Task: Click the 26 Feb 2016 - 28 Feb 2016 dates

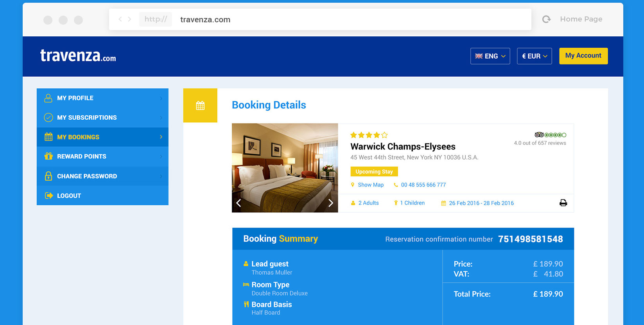Action: coord(481,203)
